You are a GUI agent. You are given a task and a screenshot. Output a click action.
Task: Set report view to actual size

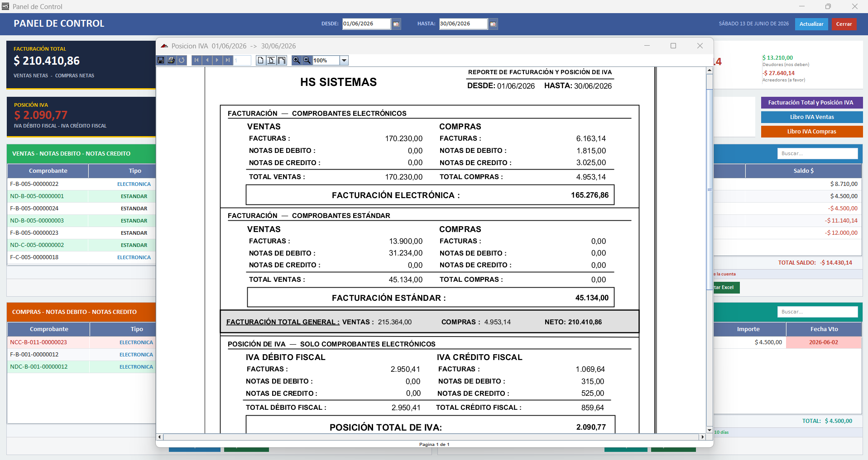[x=260, y=60]
